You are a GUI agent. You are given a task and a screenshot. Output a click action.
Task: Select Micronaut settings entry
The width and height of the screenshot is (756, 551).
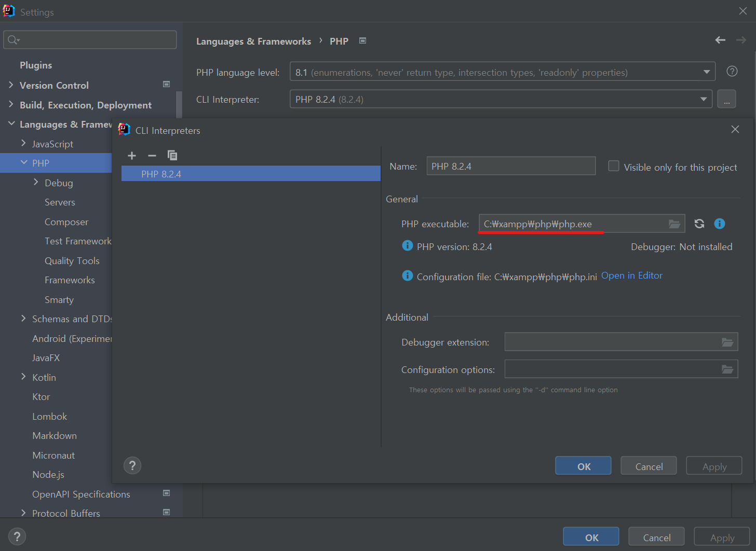click(53, 456)
